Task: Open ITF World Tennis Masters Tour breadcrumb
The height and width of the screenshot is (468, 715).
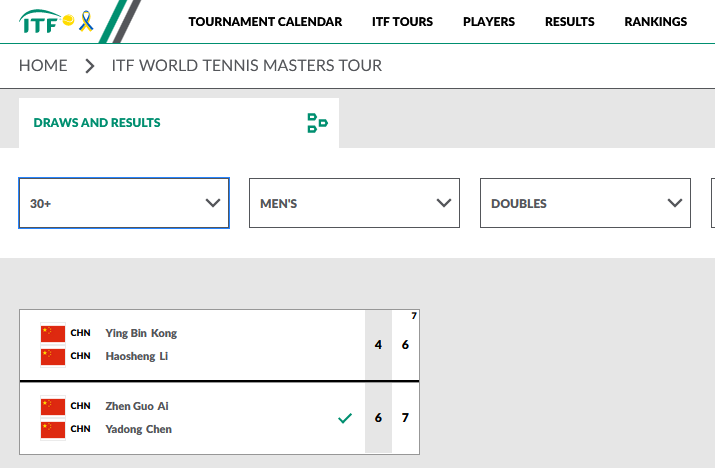Action: pyautogui.click(x=246, y=66)
